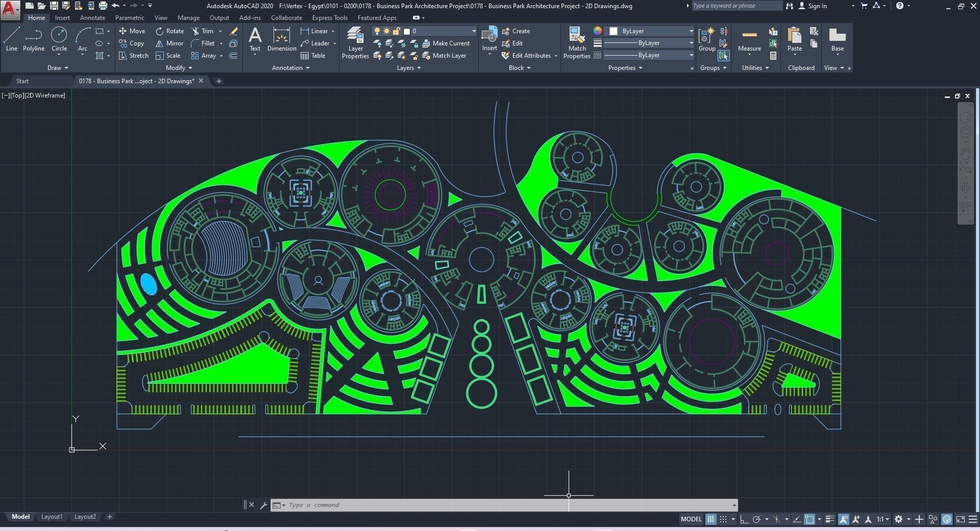The height and width of the screenshot is (531, 980).
Task: Open Layer Properties manager
Action: pos(355,43)
